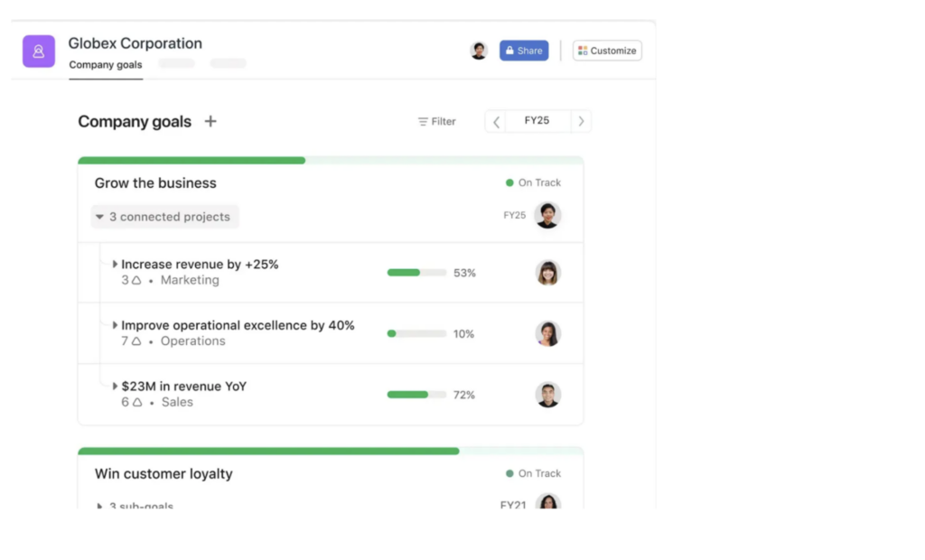The width and height of the screenshot is (925, 560).
Task: Click the 53% progress bar for Increase revenue
Action: coord(416,273)
